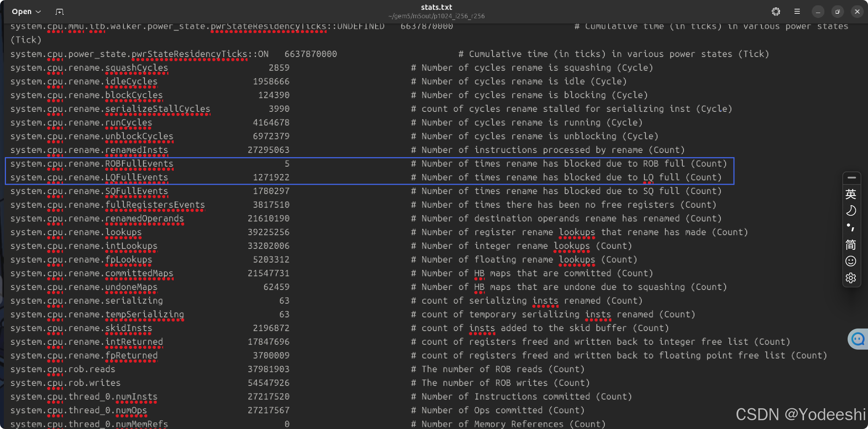Open the hamburger main menu
The width and height of the screenshot is (868, 429).
(x=797, y=12)
